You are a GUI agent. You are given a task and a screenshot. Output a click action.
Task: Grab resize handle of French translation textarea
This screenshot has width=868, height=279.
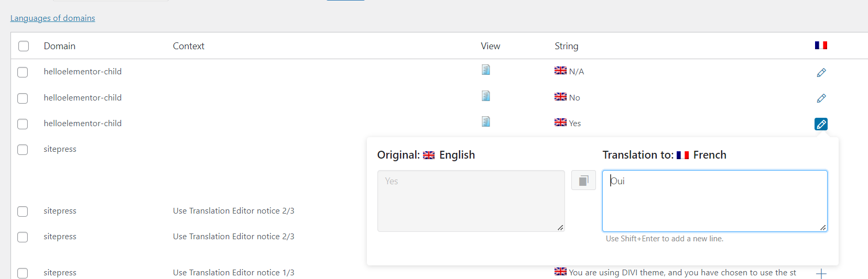(x=823, y=228)
